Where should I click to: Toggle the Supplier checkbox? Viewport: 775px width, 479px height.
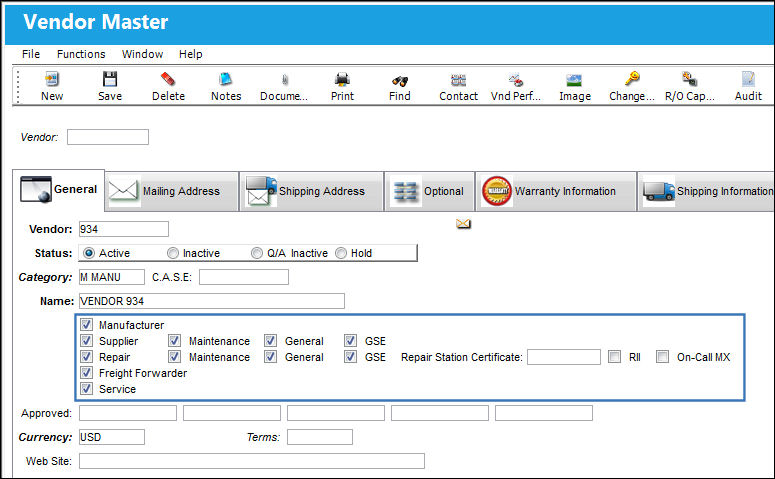(x=86, y=341)
